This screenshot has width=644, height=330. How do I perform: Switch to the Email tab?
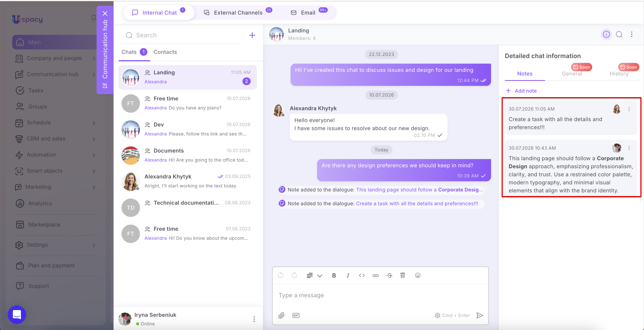click(309, 12)
